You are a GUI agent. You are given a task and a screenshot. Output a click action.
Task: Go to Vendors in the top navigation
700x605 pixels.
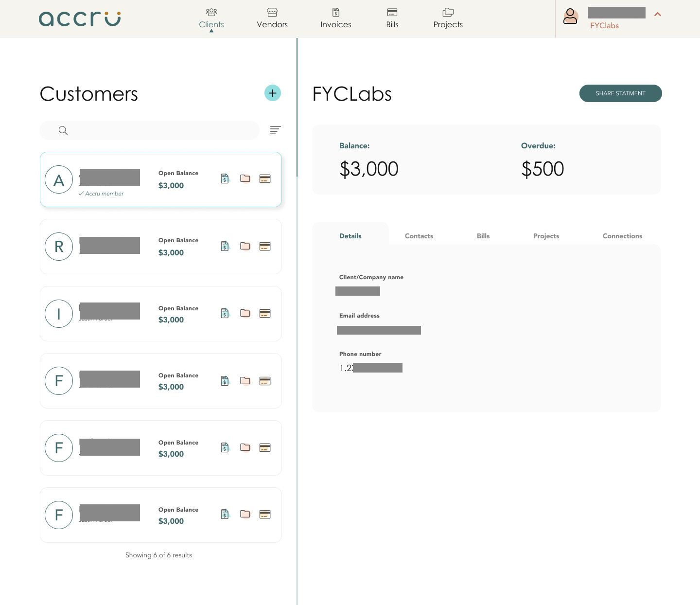pos(272,19)
